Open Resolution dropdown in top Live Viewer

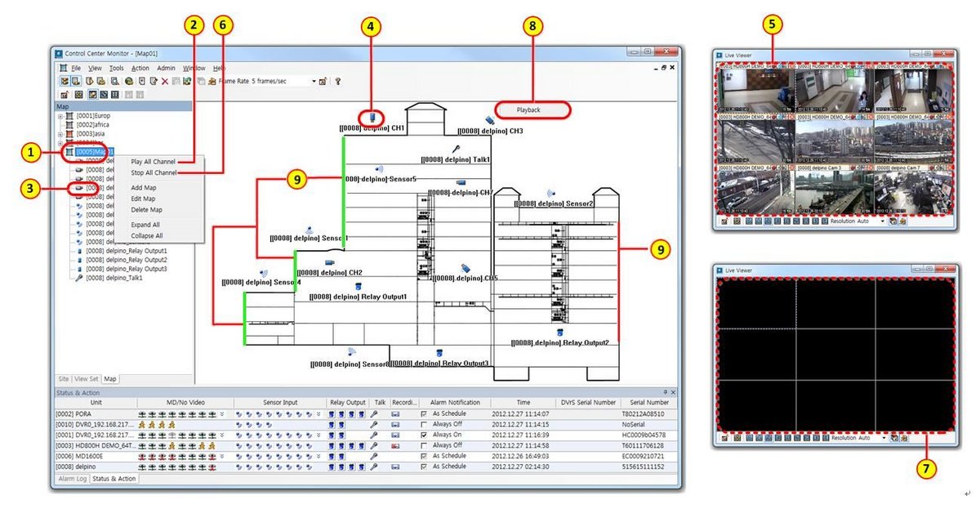883,221
